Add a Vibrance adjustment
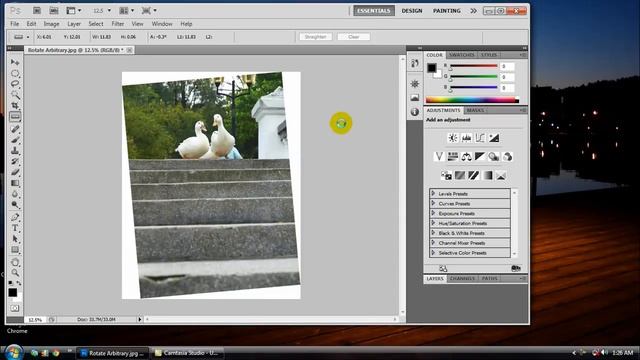 [x=439, y=157]
